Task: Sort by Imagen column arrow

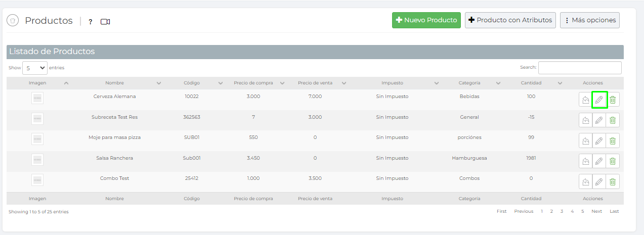Action: pyautogui.click(x=66, y=83)
